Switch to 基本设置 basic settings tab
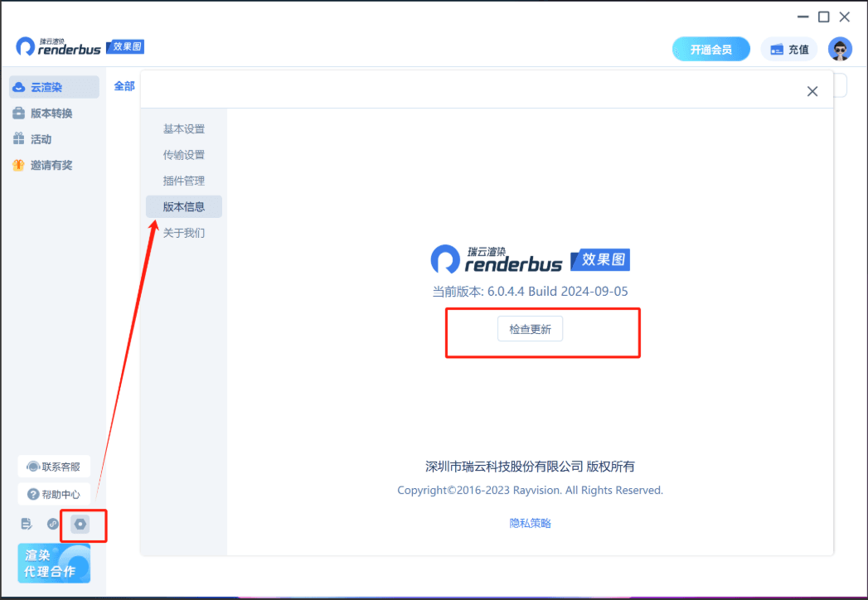 point(184,129)
